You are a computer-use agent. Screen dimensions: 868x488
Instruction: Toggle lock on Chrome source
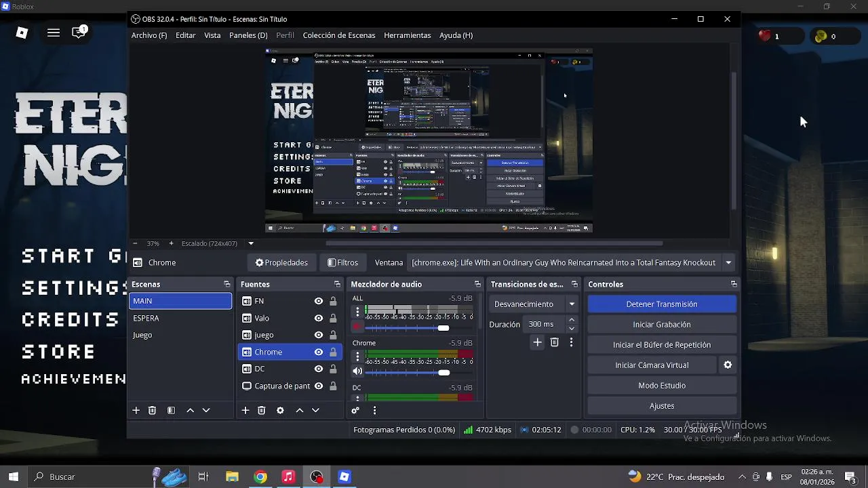(x=333, y=352)
